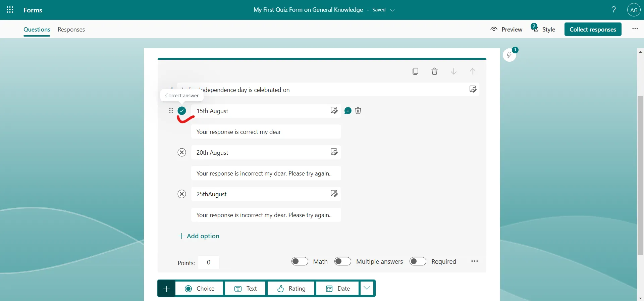Screen dimensions: 644x301
Task: Move question down with the arrow
Action: pyautogui.click(x=453, y=71)
